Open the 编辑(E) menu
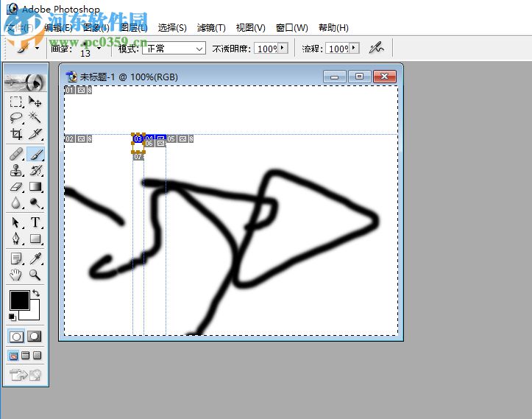Screen dimensions: 532x419 [58, 28]
